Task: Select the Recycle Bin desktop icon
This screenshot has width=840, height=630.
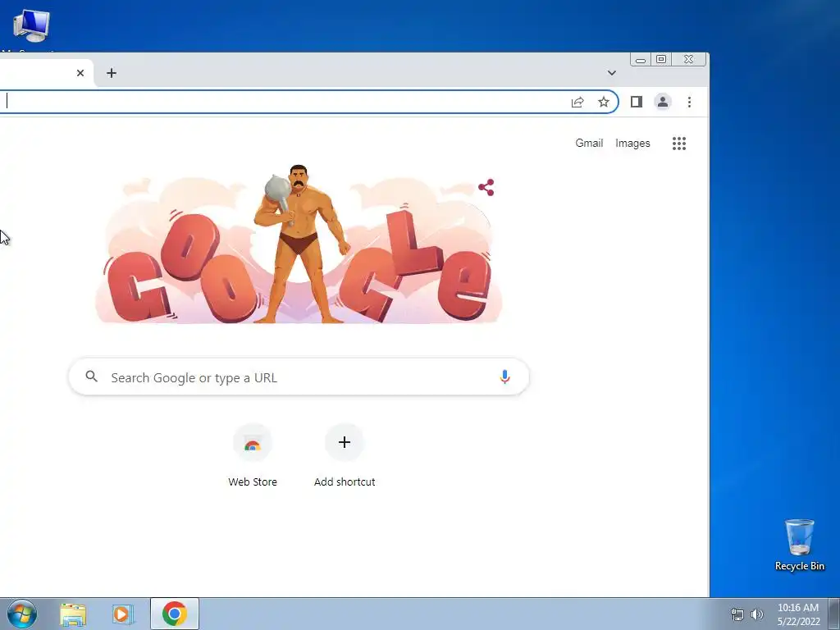Action: (799, 545)
